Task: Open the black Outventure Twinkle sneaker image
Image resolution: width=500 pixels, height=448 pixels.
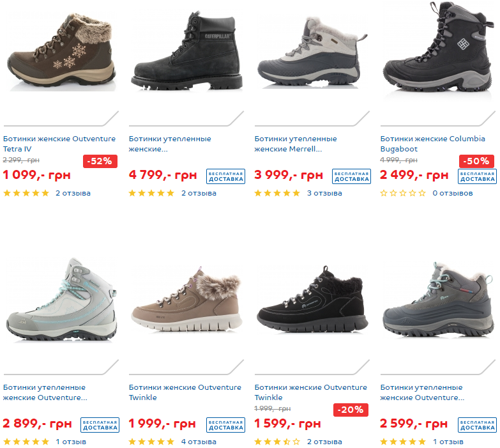Action: (312, 299)
